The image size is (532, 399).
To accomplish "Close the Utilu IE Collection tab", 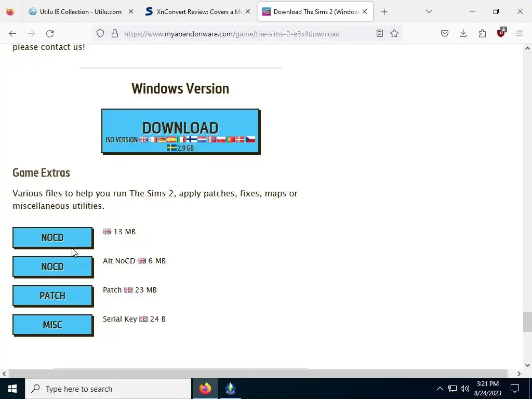I will pos(131,11).
